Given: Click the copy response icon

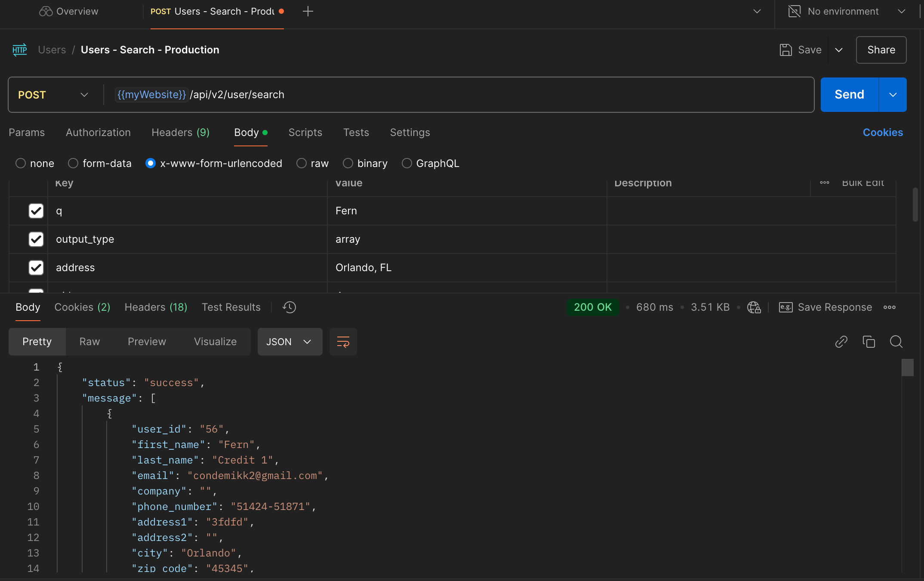Looking at the screenshot, I should tap(869, 342).
